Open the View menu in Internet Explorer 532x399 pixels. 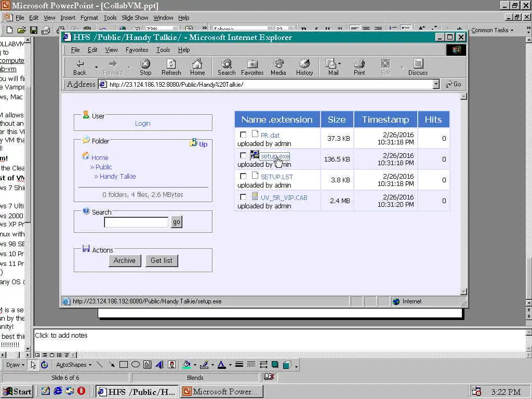click(x=111, y=50)
